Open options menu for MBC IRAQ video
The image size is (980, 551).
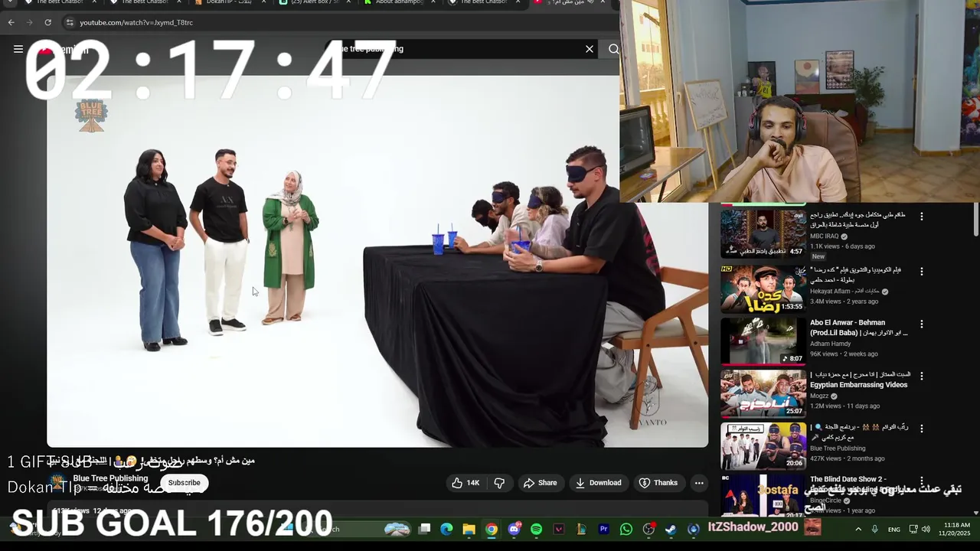tap(921, 217)
